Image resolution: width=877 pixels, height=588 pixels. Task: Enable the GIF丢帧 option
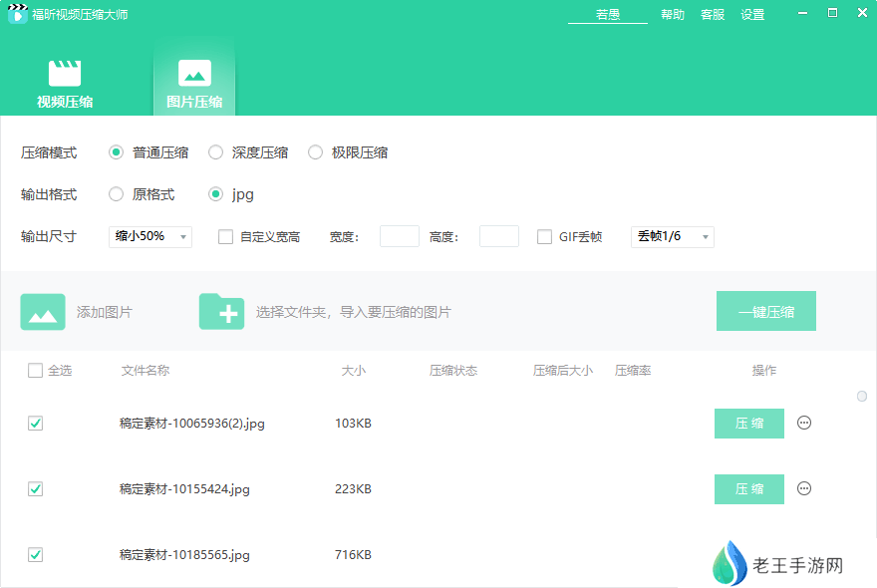coord(544,236)
